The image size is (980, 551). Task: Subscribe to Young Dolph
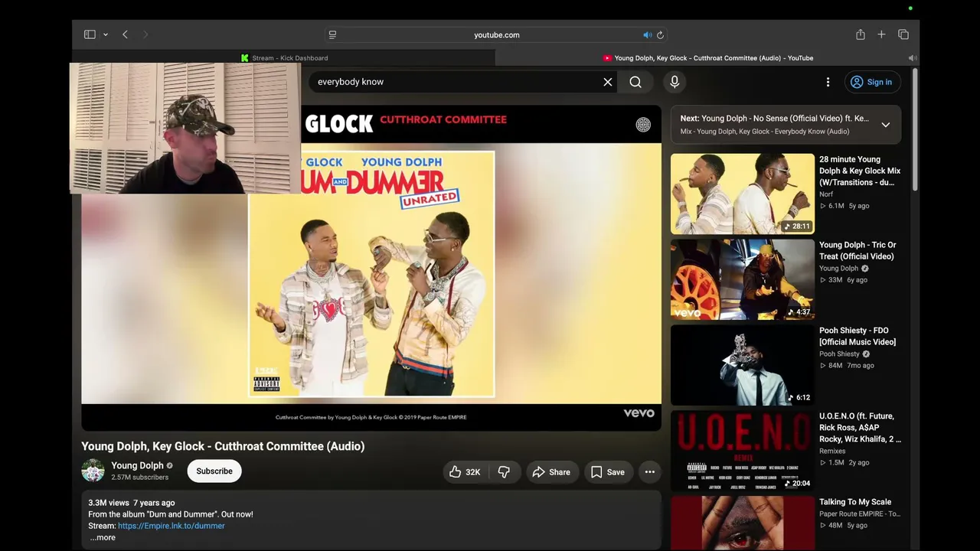click(x=214, y=471)
